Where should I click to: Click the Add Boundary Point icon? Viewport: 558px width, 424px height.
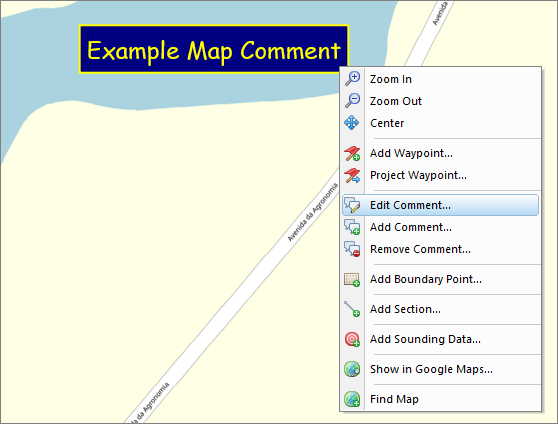(352, 279)
